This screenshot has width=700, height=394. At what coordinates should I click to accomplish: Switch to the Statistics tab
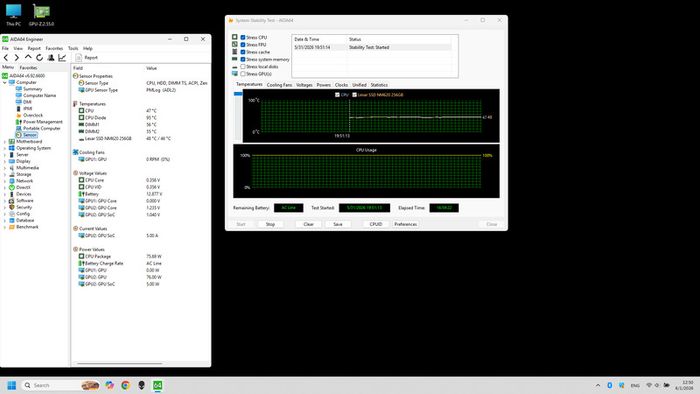tap(379, 85)
